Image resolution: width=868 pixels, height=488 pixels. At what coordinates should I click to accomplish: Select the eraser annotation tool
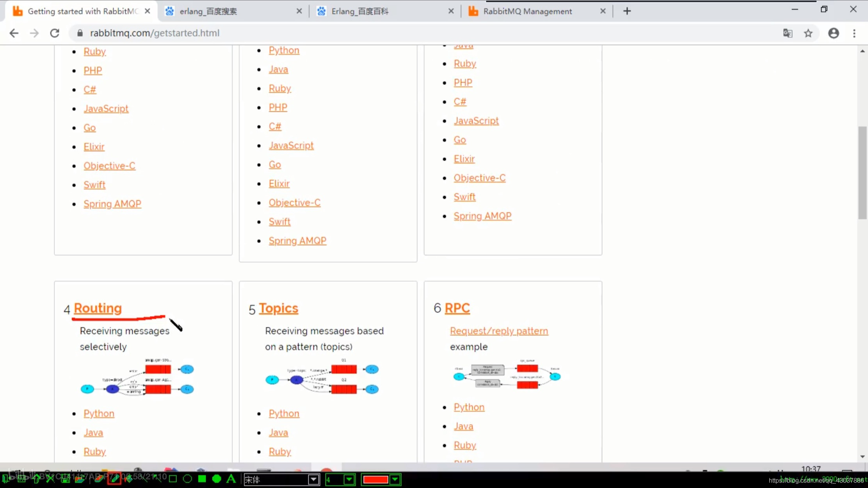click(100, 479)
